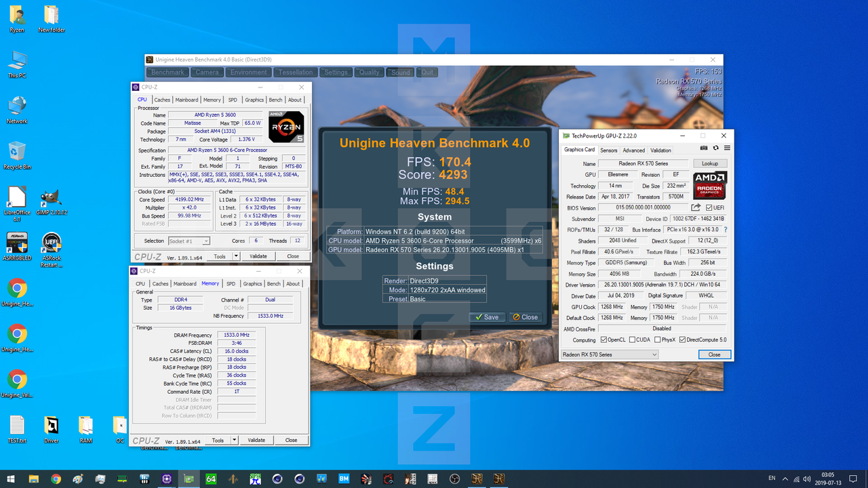Click the HWiNFO 64 taskbar icon

coord(211,479)
